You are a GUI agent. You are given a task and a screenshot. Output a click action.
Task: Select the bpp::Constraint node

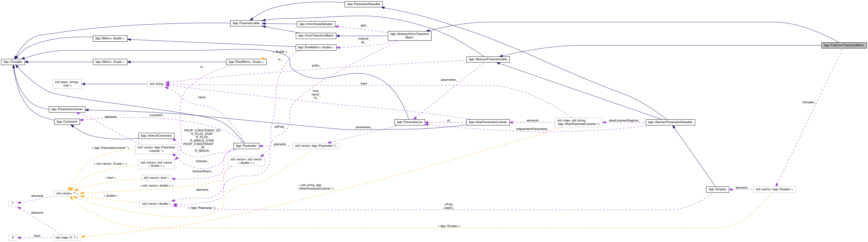pyautogui.click(x=67, y=122)
